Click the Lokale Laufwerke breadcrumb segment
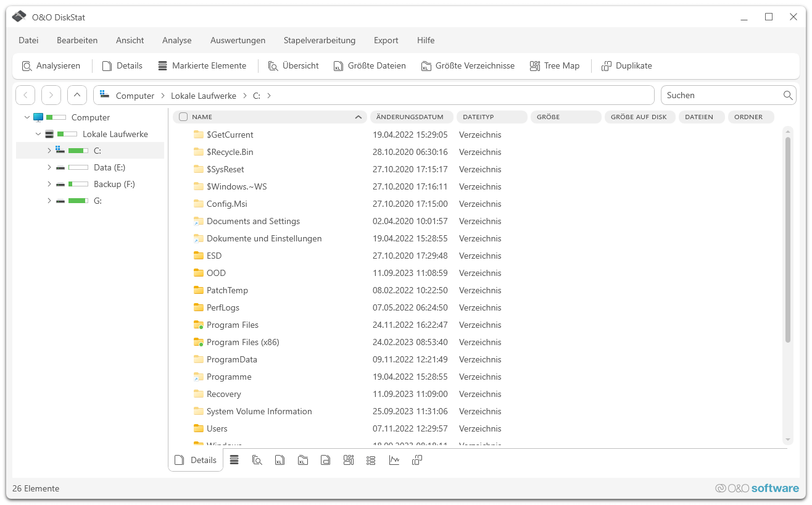This screenshot has width=812, height=505. [x=204, y=96]
